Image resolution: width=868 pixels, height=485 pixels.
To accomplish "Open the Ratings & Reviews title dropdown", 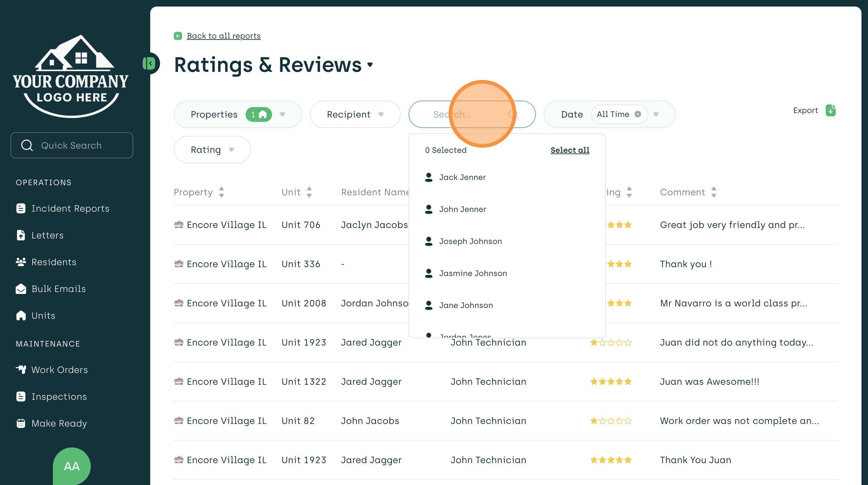I will coord(370,65).
